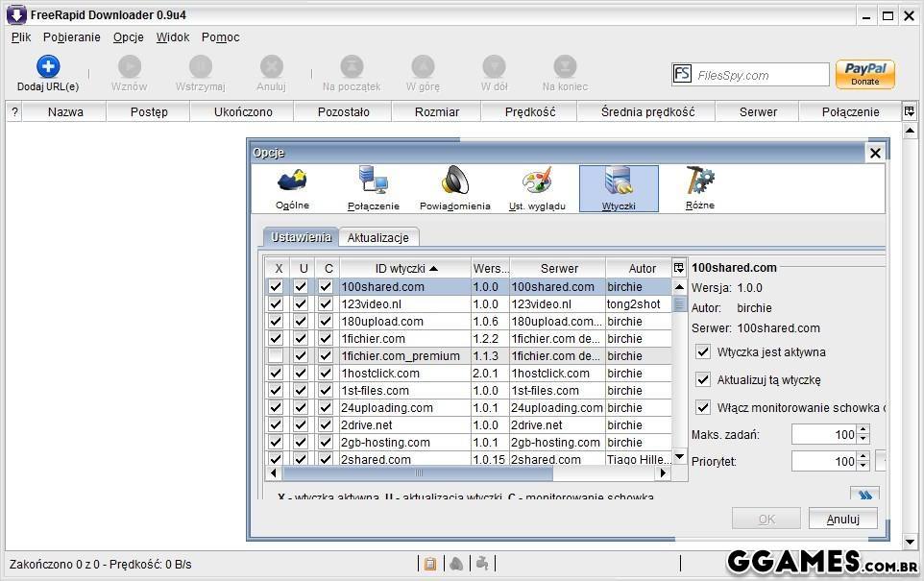Open the Pobieranie menu
The image size is (924, 581).
(x=72, y=37)
